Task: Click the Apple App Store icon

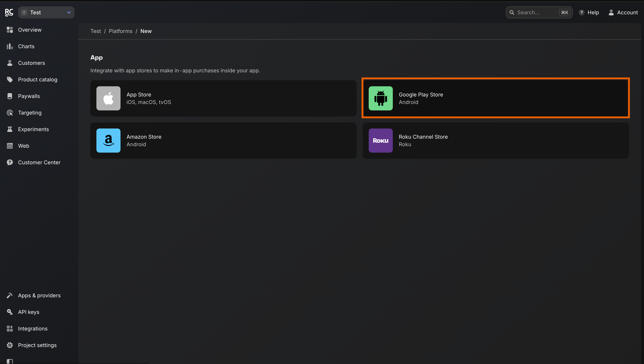Action: [x=108, y=98]
